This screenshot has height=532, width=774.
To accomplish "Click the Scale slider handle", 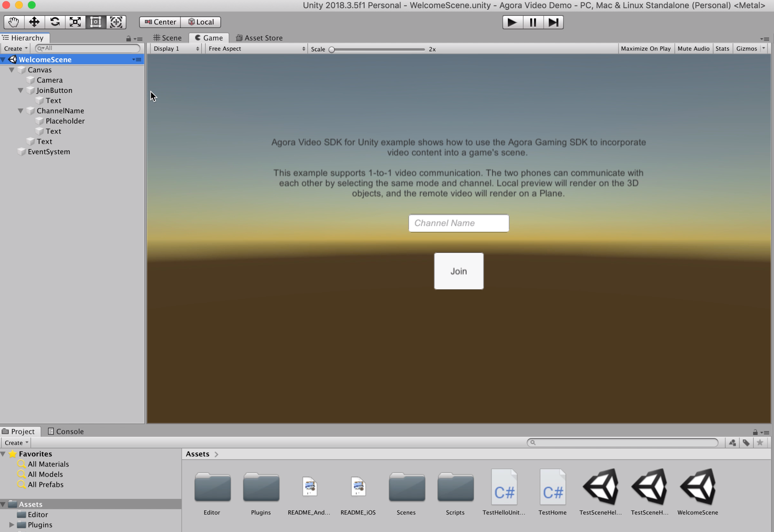I will tap(332, 49).
